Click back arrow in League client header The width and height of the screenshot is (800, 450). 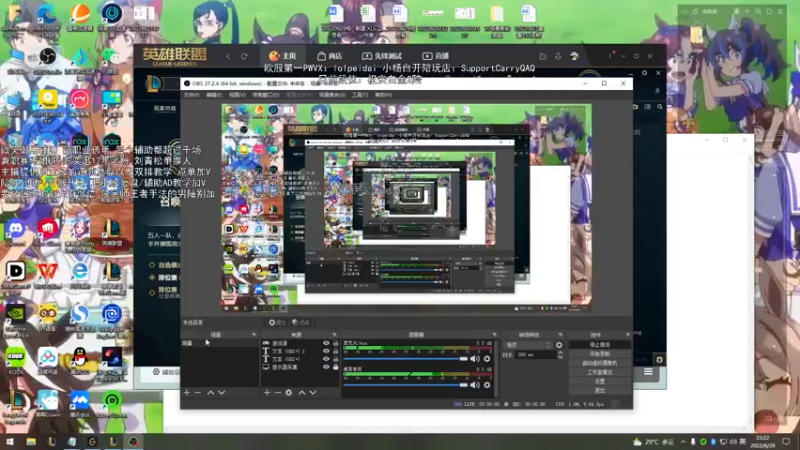click(229, 56)
